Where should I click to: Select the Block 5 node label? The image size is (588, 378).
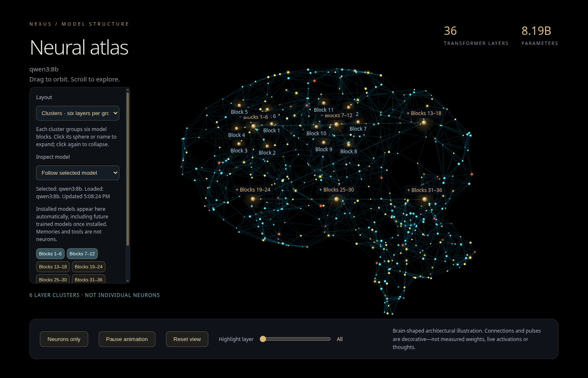pos(239,112)
